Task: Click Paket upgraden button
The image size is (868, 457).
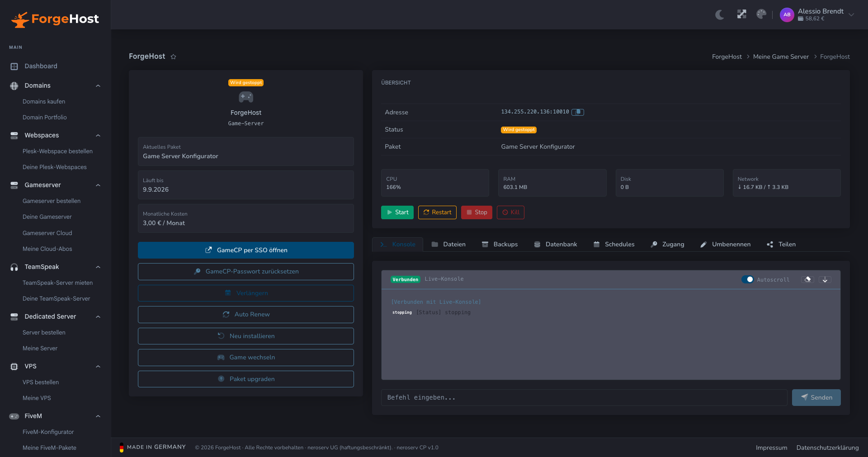Action: pos(246,379)
